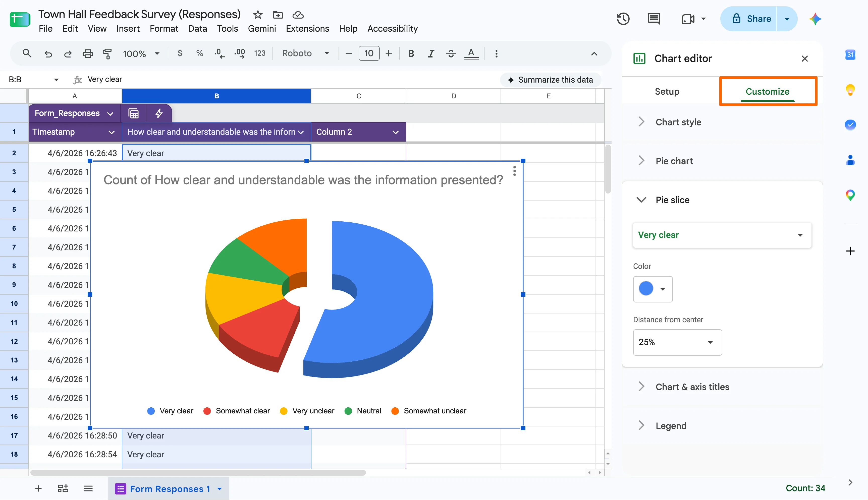Click the undo arrow icon
Screen dimensions: 868x500
coord(48,53)
